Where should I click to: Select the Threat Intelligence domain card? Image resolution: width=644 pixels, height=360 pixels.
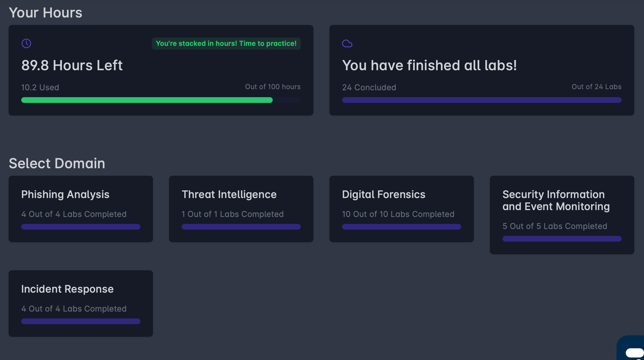(241, 209)
